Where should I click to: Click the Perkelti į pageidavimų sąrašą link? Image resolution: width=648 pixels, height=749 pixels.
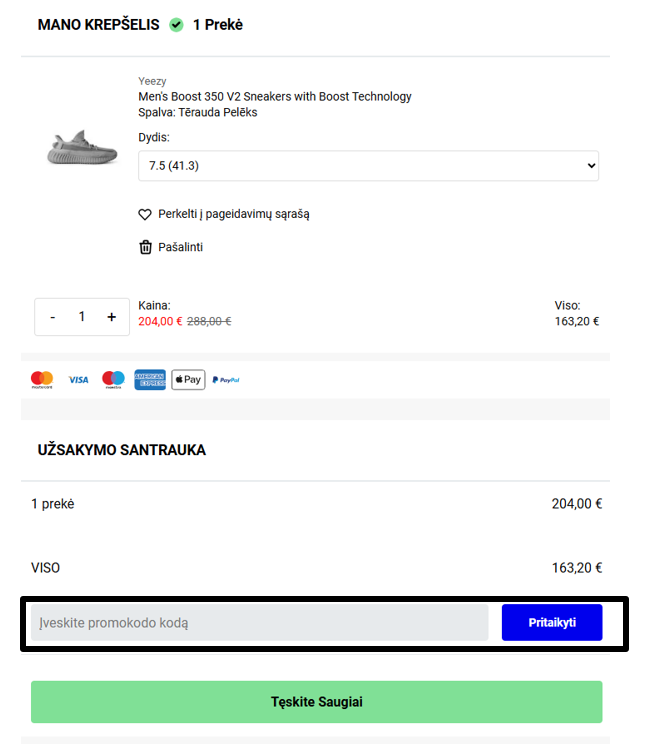tap(233, 214)
